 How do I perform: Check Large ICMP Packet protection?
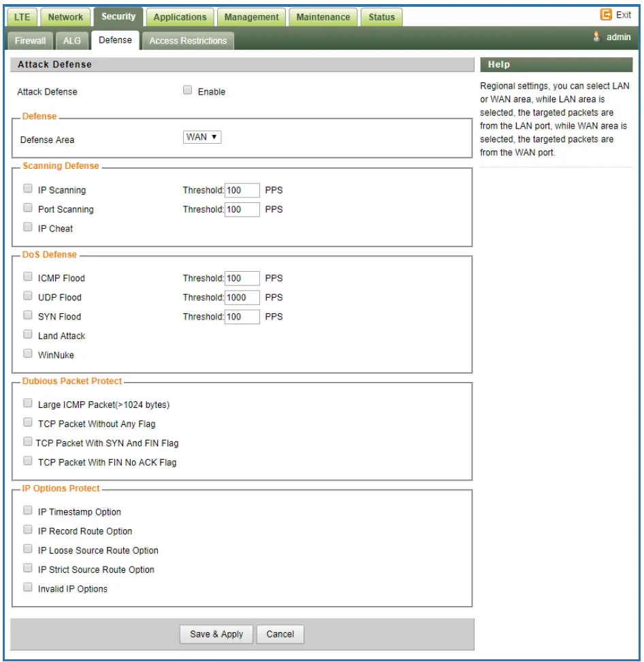pos(28,403)
